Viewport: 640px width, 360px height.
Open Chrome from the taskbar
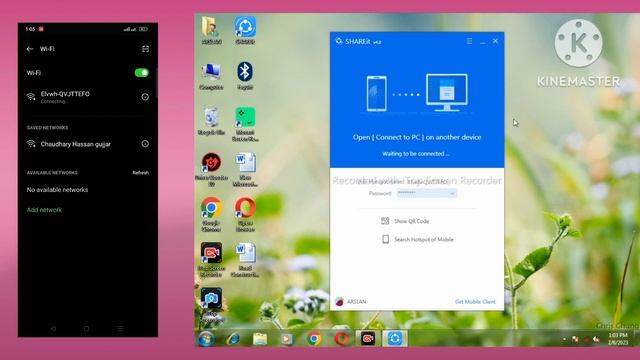[x=314, y=339]
